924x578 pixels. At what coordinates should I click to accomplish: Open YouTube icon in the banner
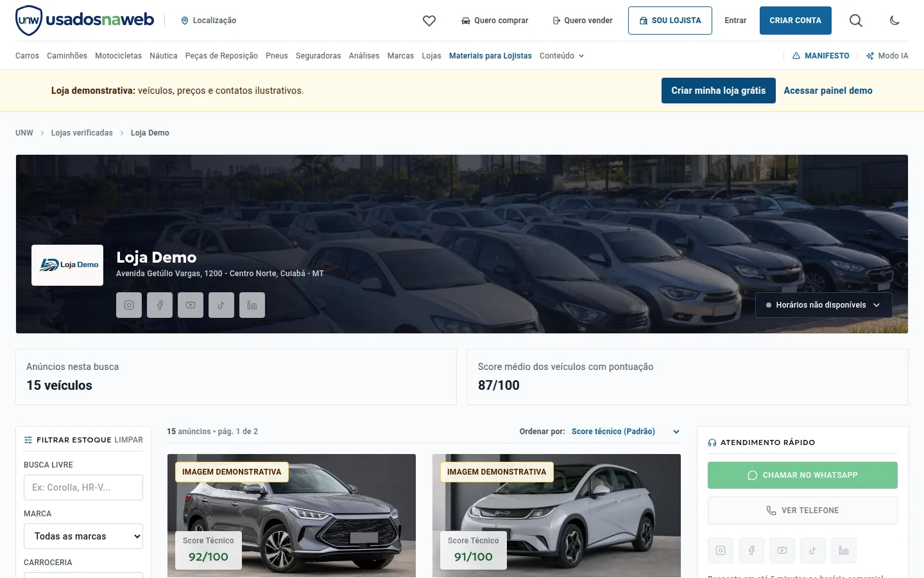(191, 305)
